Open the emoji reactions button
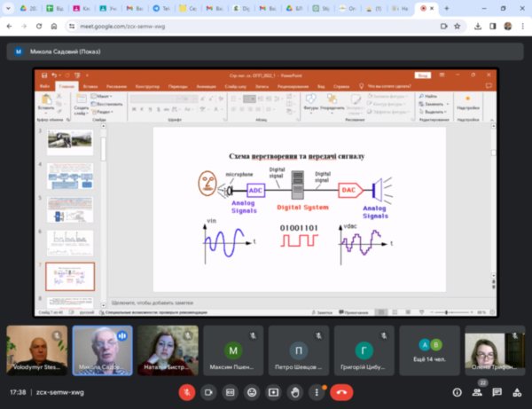The height and width of the screenshot is (409, 532). pyautogui.click(x=252, y=391)
